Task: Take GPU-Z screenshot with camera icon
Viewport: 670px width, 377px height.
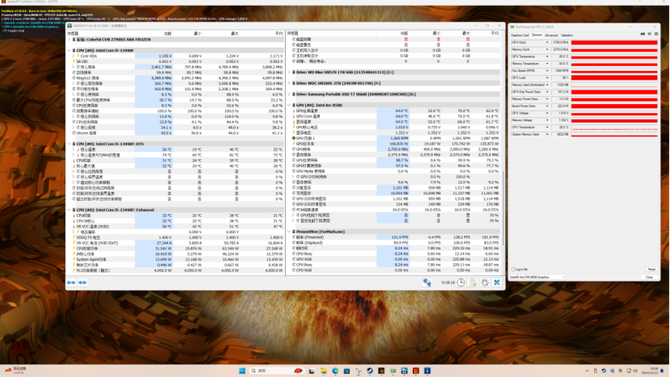Action: pyautogui.click(x=643, y=34)
